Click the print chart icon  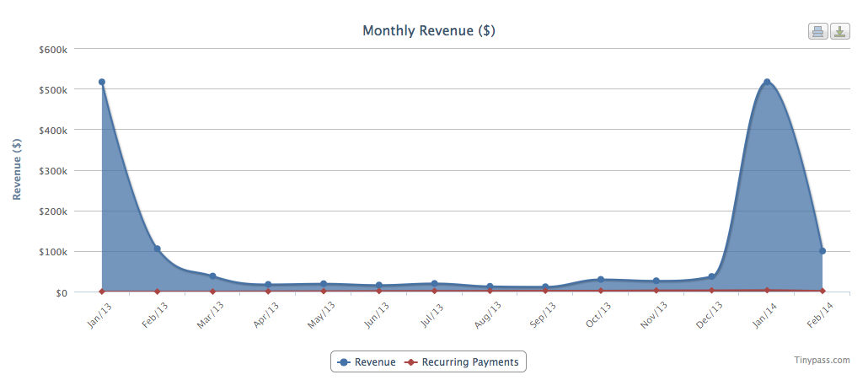817,32
